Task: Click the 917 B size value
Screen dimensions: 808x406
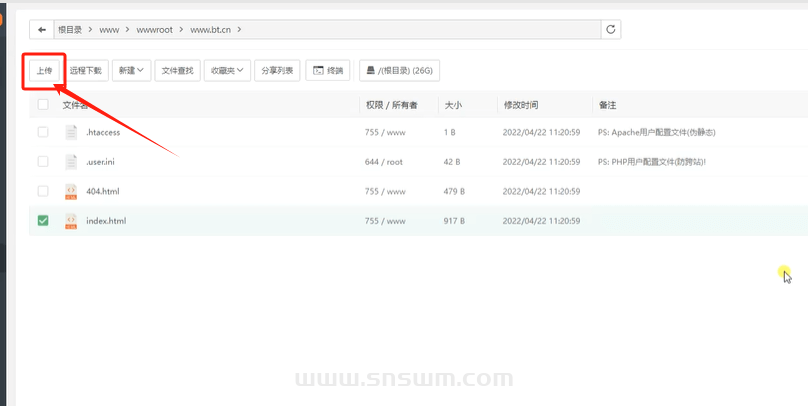Action: 454,221
